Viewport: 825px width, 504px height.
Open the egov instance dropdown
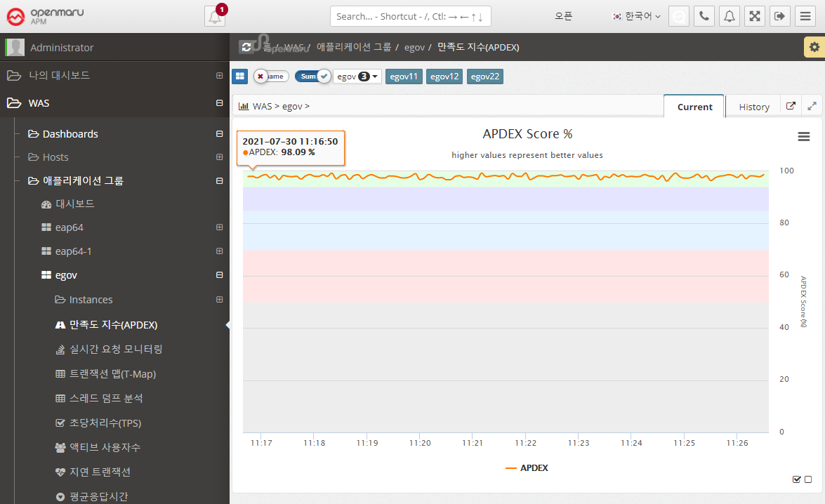[x=357, y=76]
